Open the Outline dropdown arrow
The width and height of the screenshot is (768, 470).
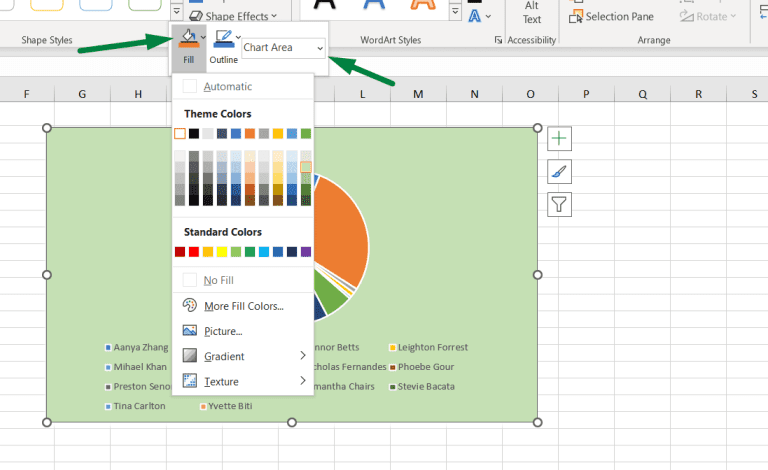tap(238, 37)
